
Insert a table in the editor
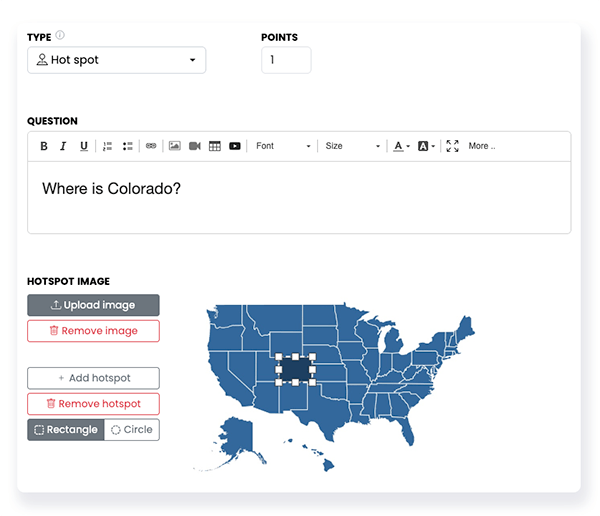[215, 146]
